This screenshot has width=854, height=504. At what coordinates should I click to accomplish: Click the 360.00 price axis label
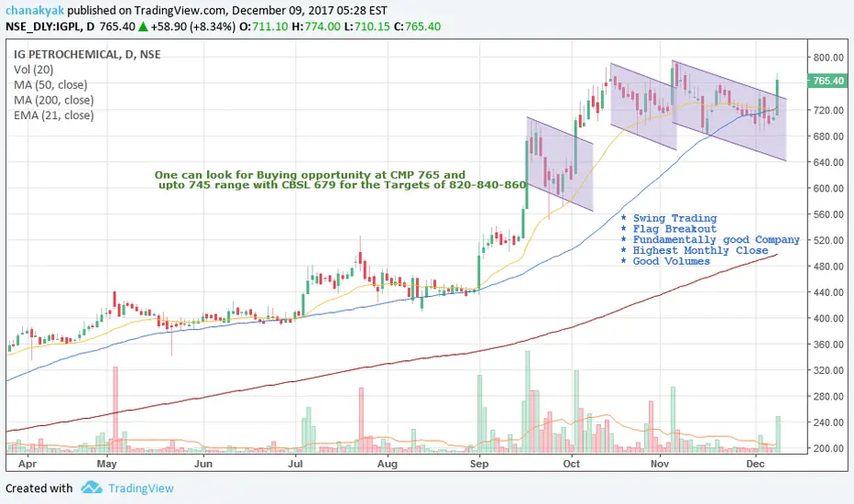[x=828, y=345]
